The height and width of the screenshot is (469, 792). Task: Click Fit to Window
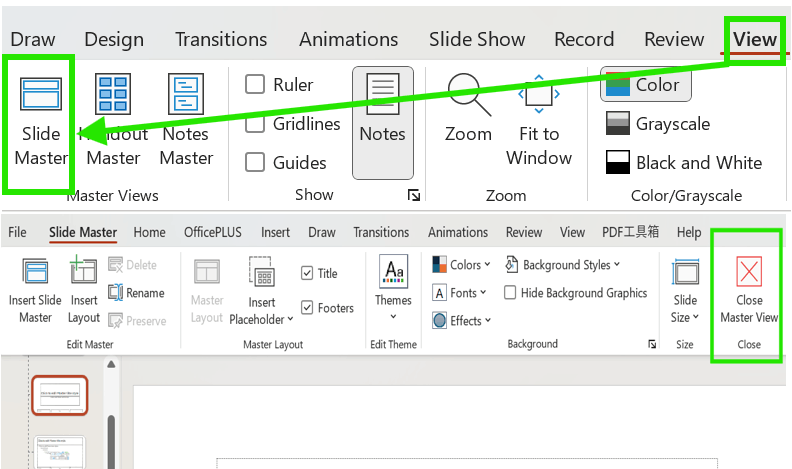click(539, 121)
